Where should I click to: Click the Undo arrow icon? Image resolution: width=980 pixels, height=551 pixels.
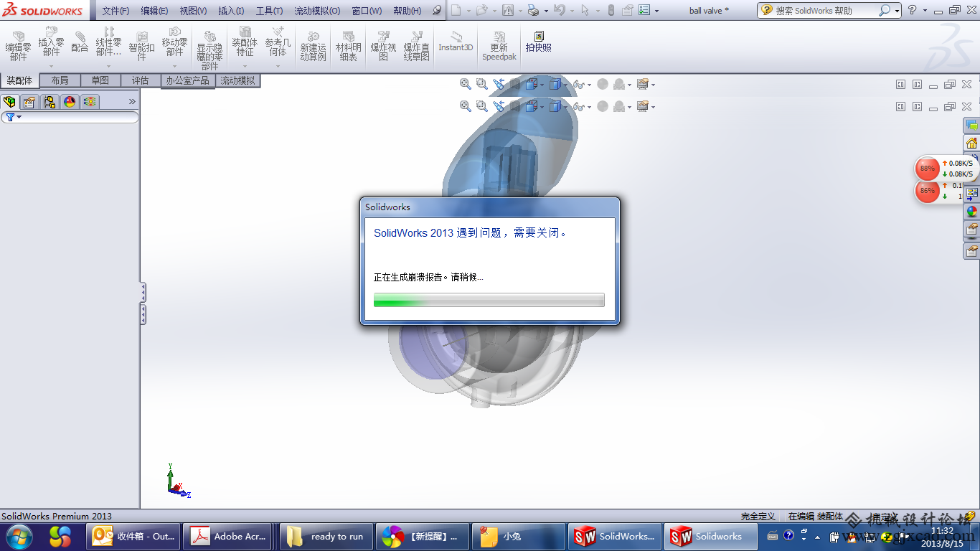pos(560,10)
